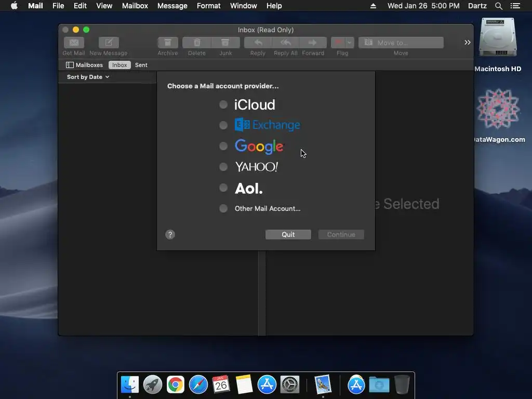This screenshot has height=399, width=532.
Task: Click the iCloud provider label
Action: [255, 104]
